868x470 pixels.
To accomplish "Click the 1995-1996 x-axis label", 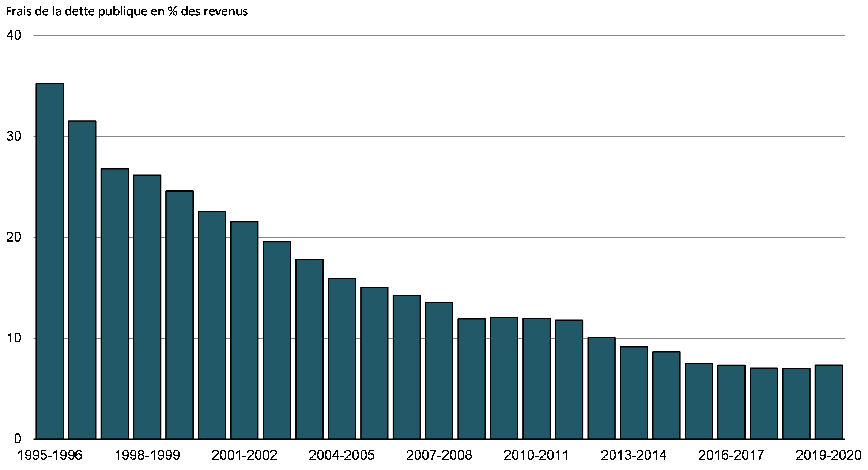I will (50, 455).
